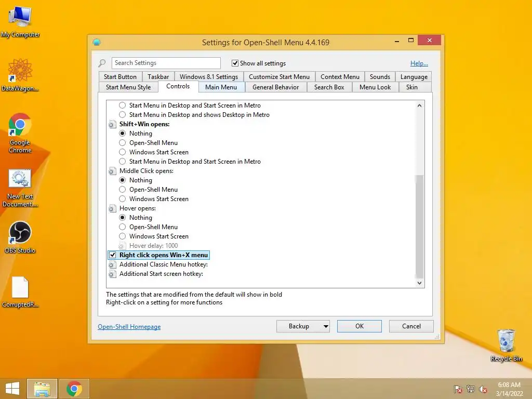The height and width of the screenshot is (399, 532).
Task: Toggle the Show all settings checkbox
Action: pos(235,63)
